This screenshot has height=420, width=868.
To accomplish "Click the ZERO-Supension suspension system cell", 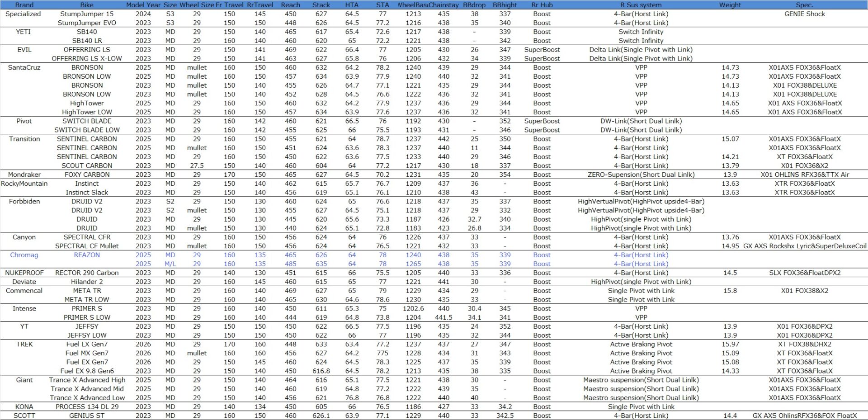I will click(641, 175).
